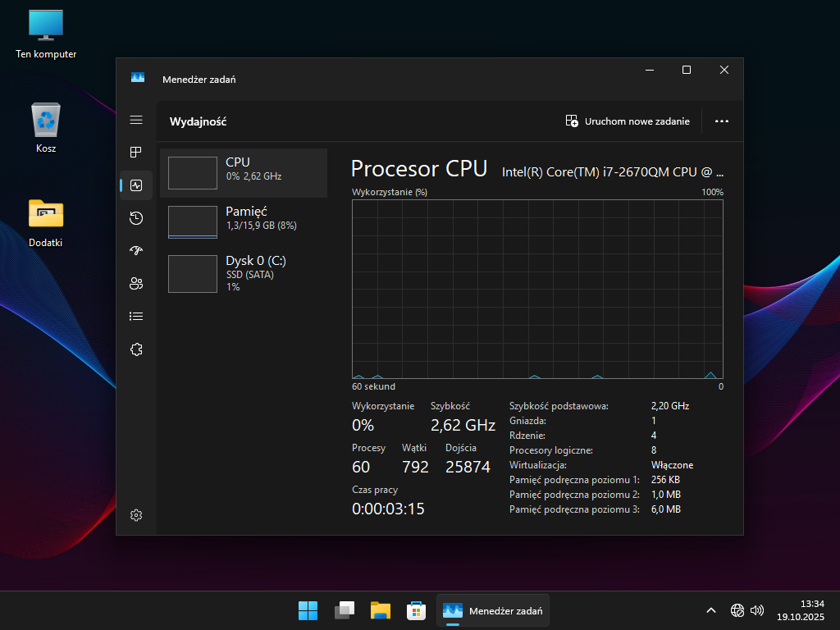Open the Users page icon
840x630 pixels.
(136, 284)
